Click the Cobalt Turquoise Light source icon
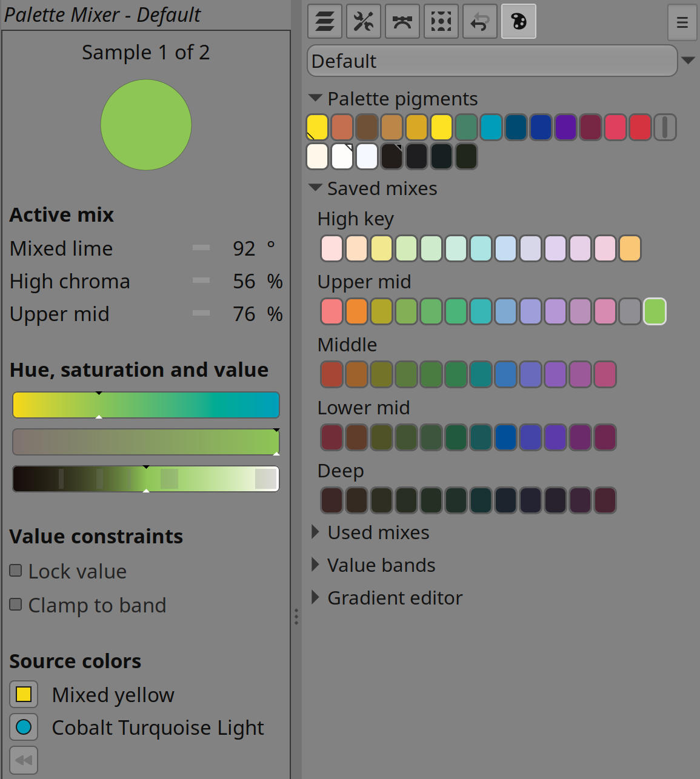 point(24,727)
